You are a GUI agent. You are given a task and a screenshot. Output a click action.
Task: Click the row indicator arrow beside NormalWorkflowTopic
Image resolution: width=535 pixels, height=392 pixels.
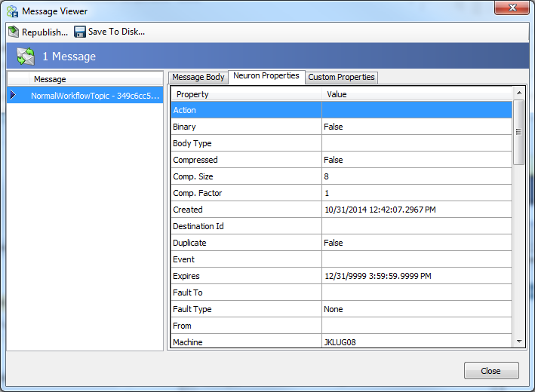(x=13, y=96)
